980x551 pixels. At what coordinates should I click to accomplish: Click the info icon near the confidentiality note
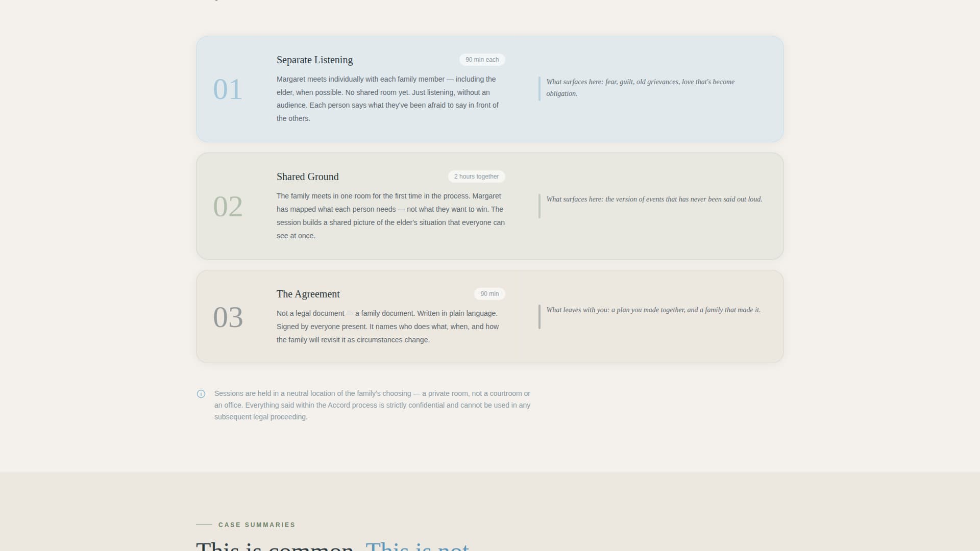(x=201, y=394)
